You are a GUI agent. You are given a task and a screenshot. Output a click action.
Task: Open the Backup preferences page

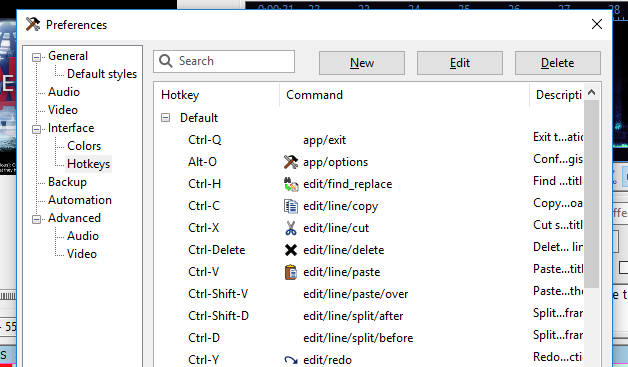pyautogui.click(x=67, y=182)
